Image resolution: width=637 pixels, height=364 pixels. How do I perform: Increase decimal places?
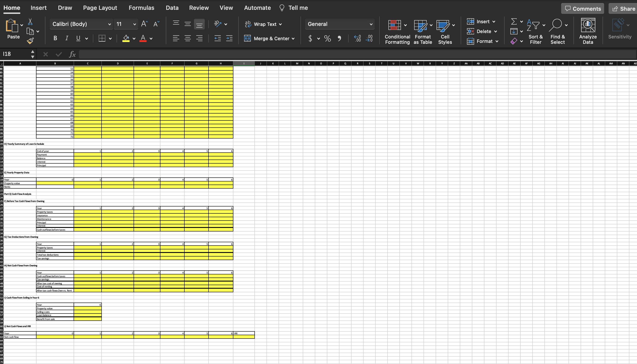click(x=357, y=38)
